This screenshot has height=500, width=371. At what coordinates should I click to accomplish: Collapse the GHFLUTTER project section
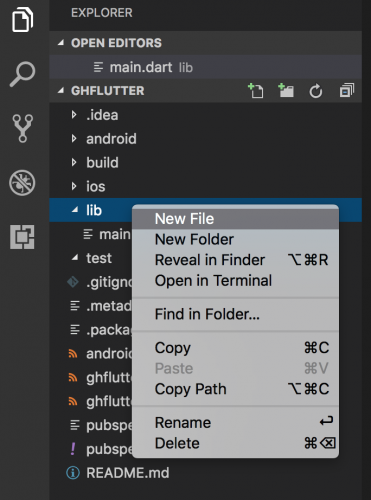(x=61, y=90)
